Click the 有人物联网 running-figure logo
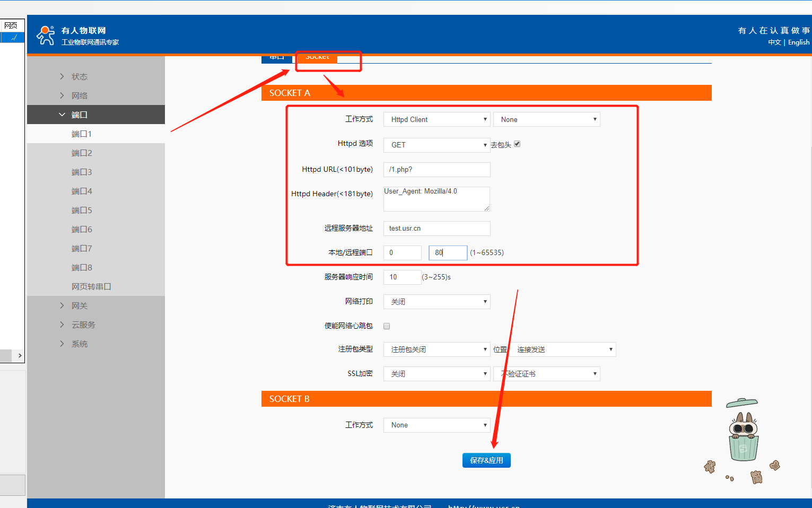Image resolution: width=812 pixels, height=508 pixels. point(46,36)
